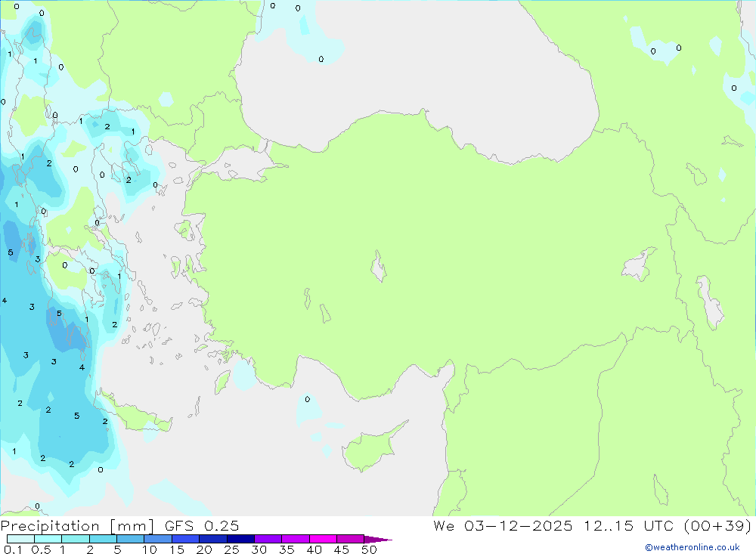Click the legend scale label '35'
756x554 pixels.
287,549
